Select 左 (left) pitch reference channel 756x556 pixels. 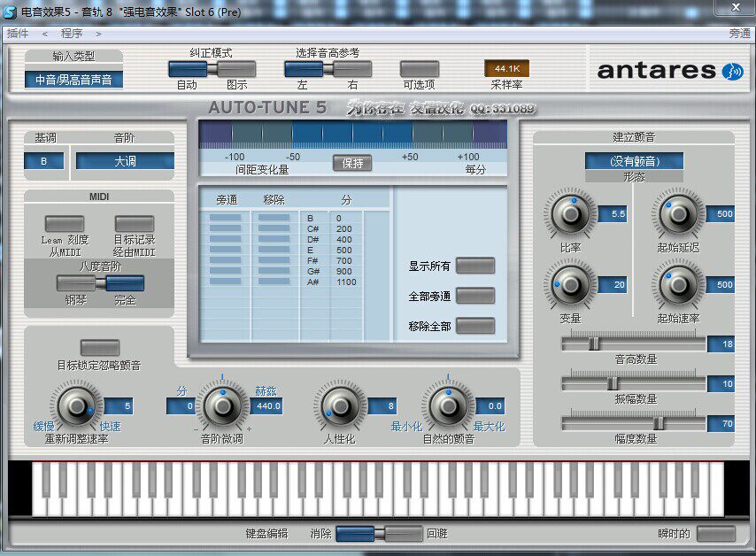(x=303, y=69)
